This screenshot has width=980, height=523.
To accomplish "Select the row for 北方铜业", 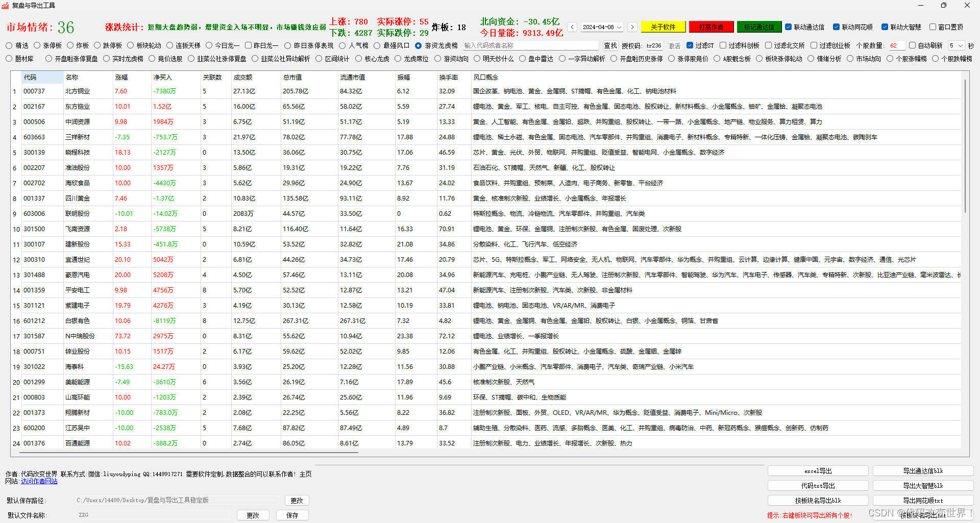I will (486, 91).
